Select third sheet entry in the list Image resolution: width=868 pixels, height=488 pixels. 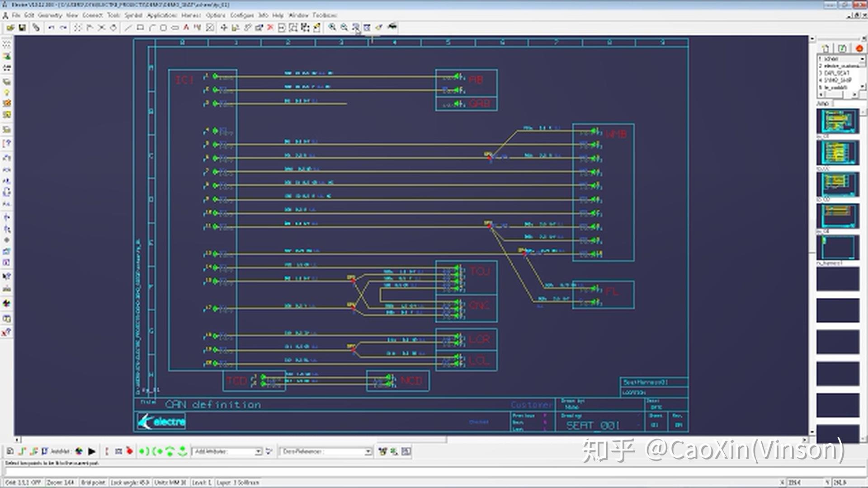(839, 73)
